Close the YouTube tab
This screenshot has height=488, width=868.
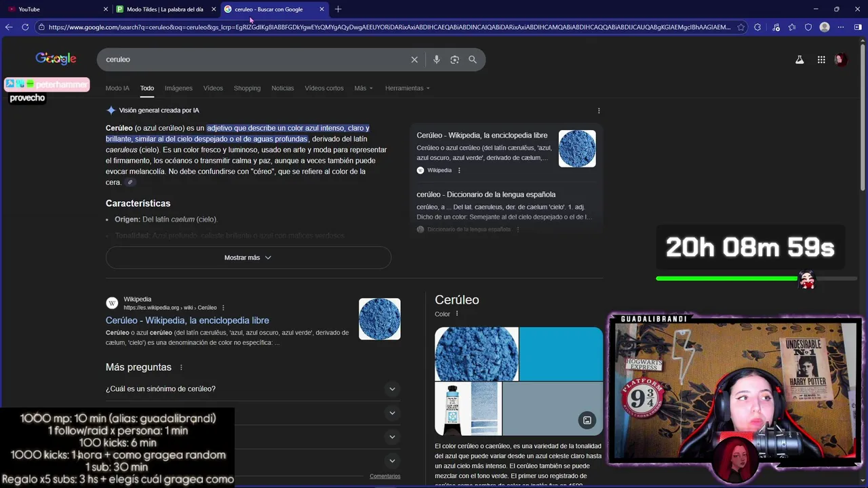106,9
